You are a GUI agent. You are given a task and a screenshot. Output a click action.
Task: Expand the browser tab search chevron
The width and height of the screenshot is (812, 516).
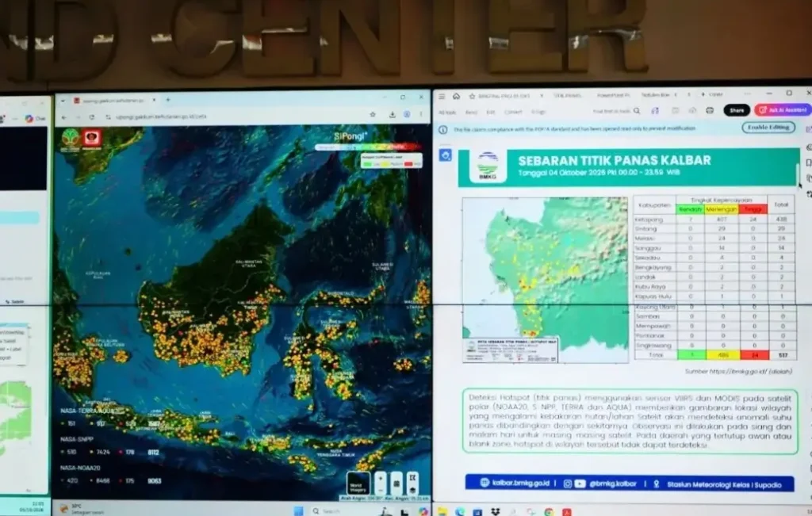pyautogui.click(x=63, y=101)
